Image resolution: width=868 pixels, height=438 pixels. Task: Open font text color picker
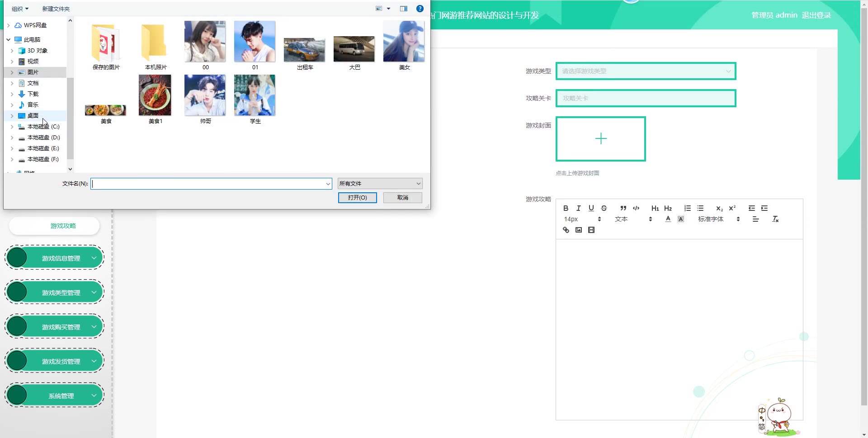[668, 219]
